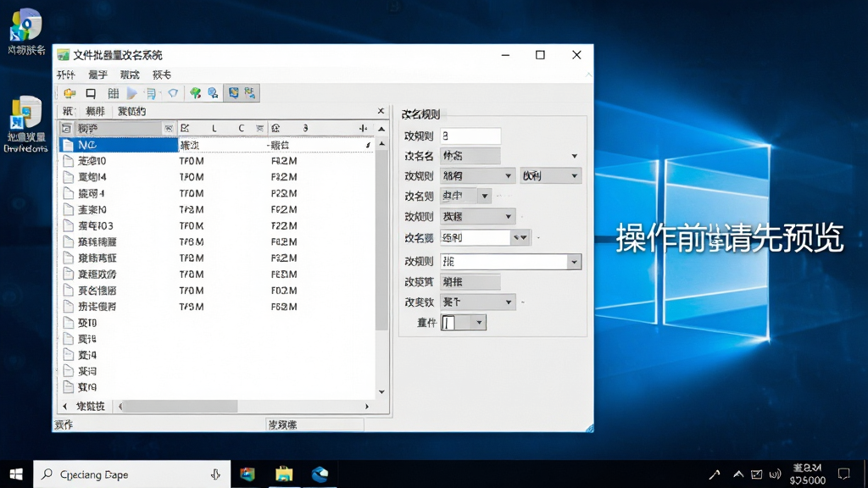Click the L column header
The image size is (868, 488).
pos(214,129)
